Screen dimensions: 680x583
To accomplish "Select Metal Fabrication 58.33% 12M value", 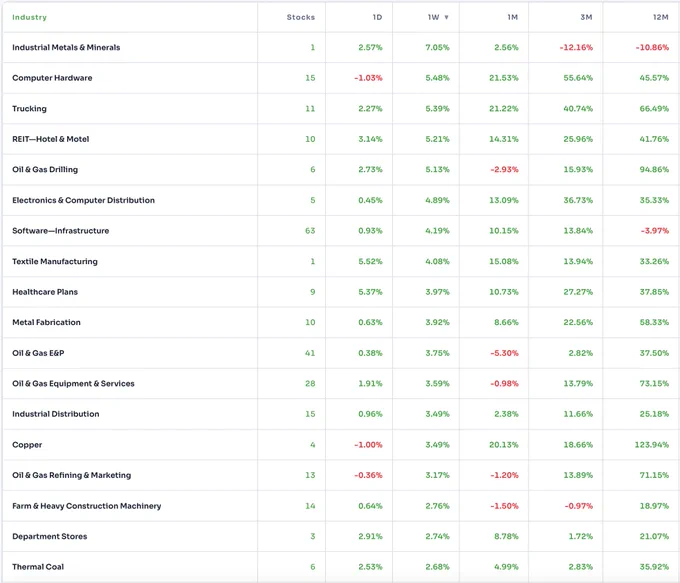I will [654, 322].
